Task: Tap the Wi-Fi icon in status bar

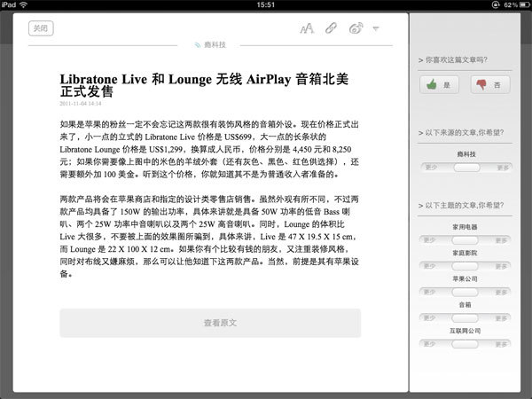Action: [x=23, y=4]
